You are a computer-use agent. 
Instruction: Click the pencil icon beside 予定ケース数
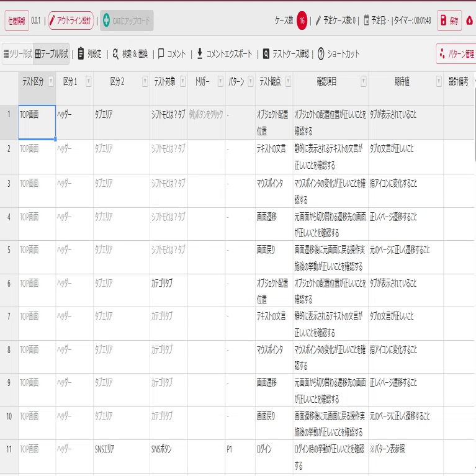pos(318,20)
